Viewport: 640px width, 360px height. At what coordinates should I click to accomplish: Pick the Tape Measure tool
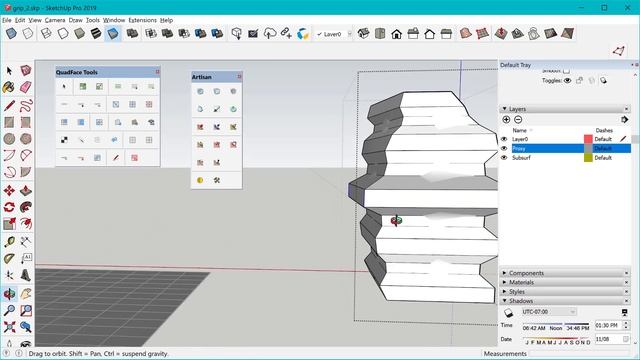(x=9, y=242)
